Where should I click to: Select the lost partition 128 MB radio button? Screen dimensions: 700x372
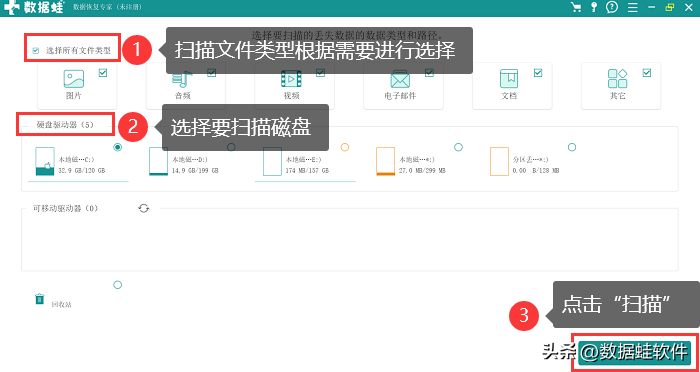point(572,147)
